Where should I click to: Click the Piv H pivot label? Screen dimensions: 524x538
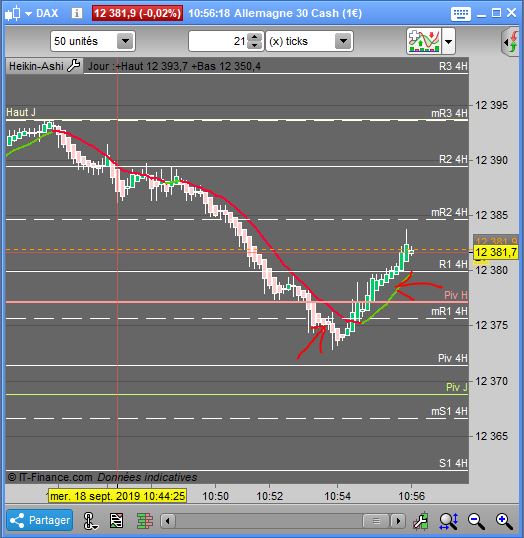tap(456, 295)
